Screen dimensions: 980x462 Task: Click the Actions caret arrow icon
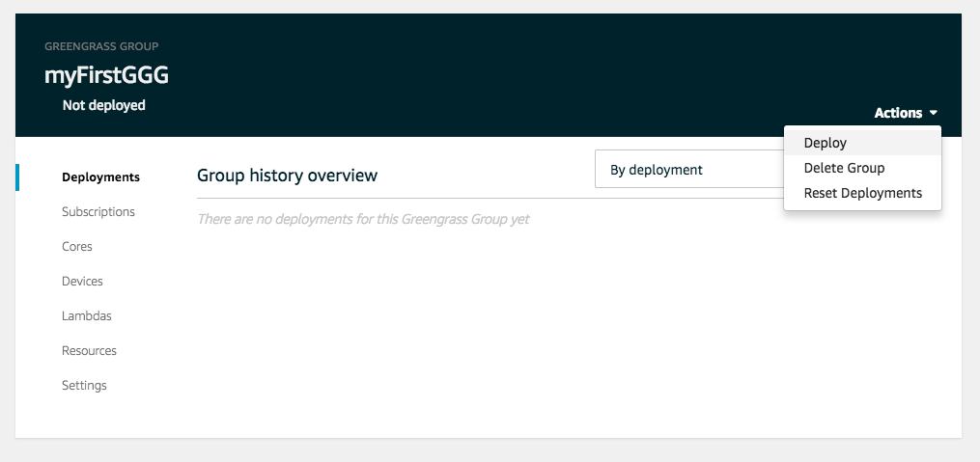click(933, 114)
